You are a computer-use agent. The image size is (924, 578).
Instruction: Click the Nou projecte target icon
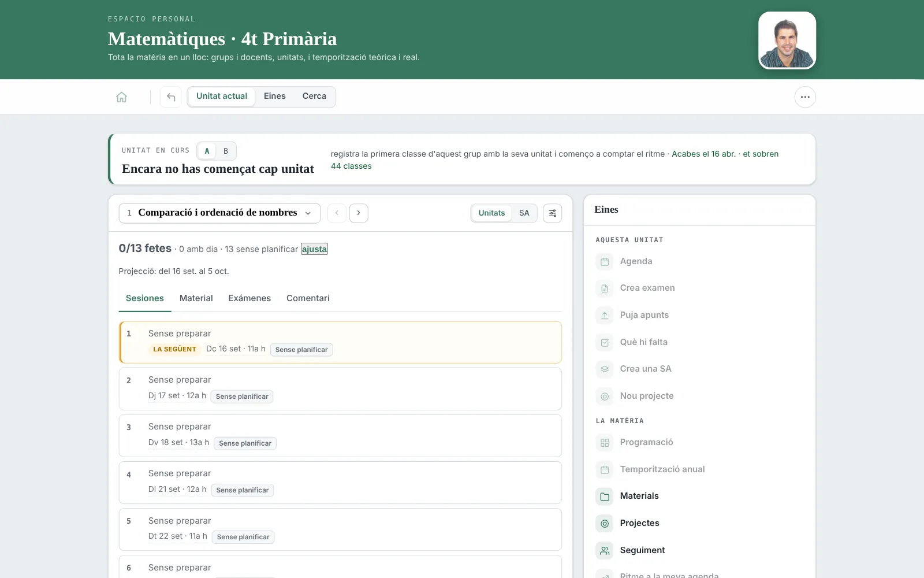tap(605, 397)
